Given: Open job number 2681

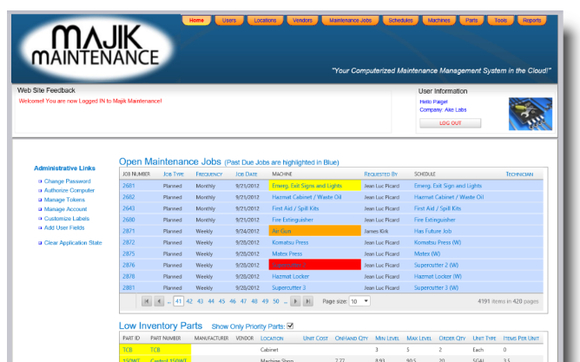Looking at the screenshot, I should click(129, 186).
